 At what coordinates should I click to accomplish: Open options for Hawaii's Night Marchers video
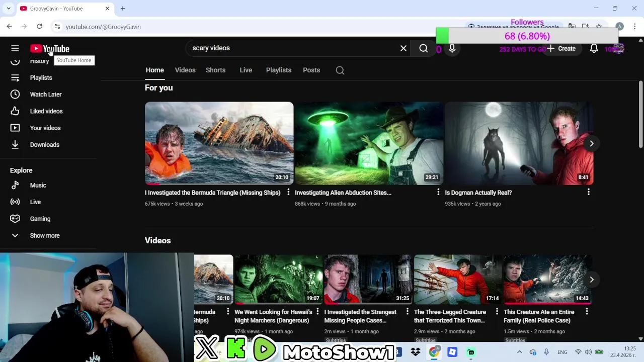point(317,312)
